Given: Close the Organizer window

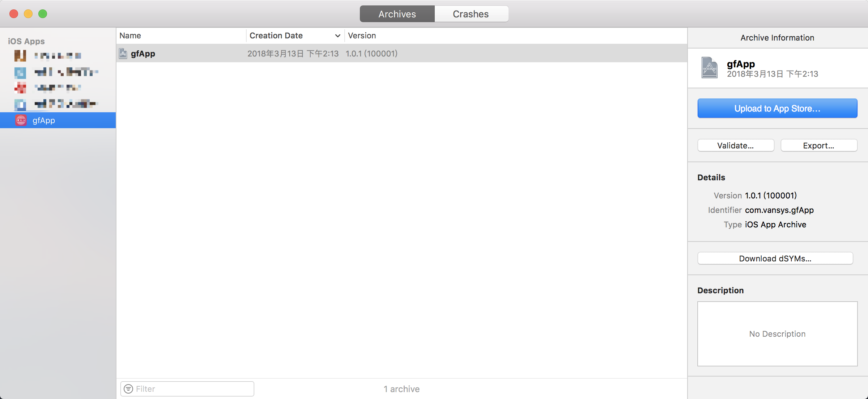Looking at the screenshot, I should pos(14,14).
